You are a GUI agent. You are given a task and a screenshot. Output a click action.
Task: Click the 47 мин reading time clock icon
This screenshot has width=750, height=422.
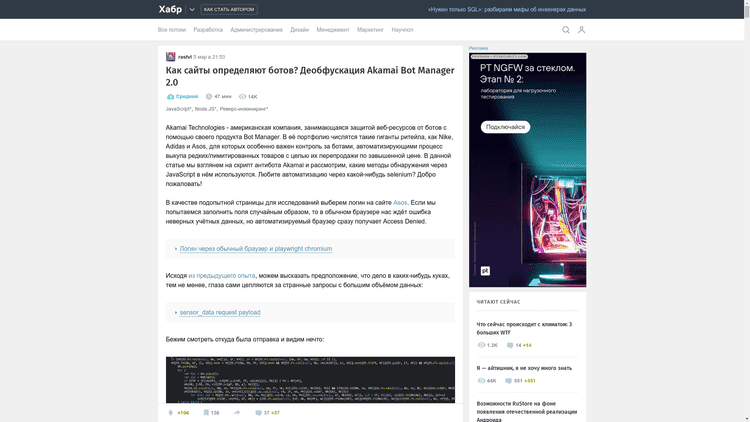click(209, 97)
